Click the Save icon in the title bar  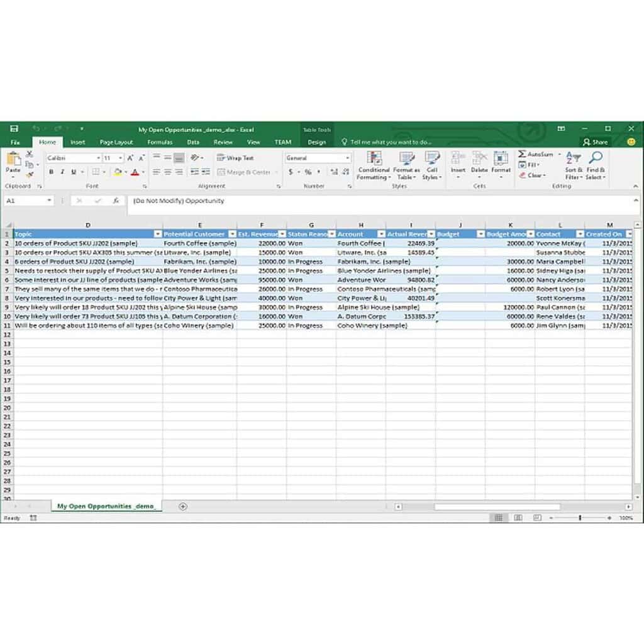click(x=14, y=129)
